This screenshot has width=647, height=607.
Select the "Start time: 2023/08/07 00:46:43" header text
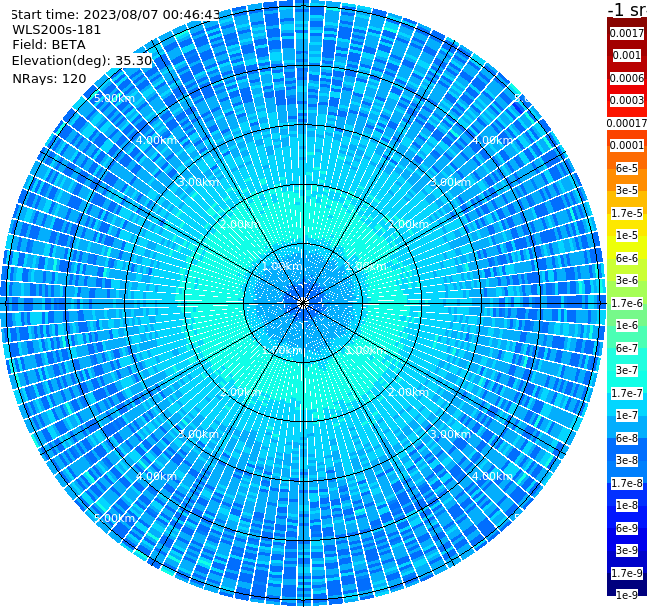(116, 15)
